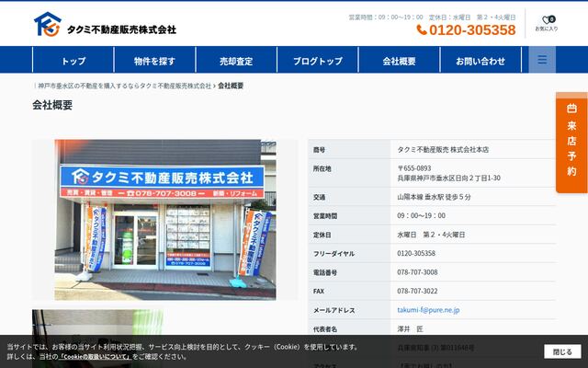Image resolution: width=588 pixels, height=368 pixels.
Task: Click the 商号 row label
Action: [x=319, y=150]
